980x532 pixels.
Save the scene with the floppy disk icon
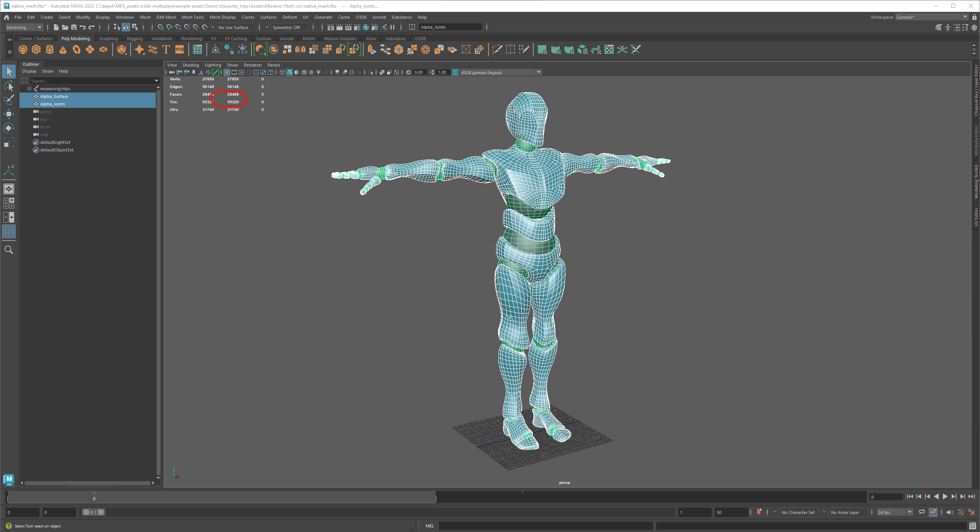[x=74, y=27]
